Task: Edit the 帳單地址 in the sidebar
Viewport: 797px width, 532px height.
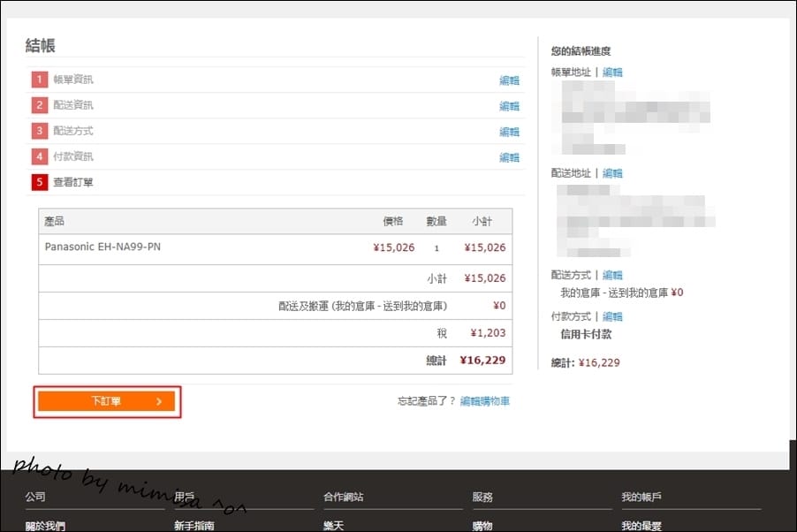Action: pyautogui.click(x=612, y=72)
